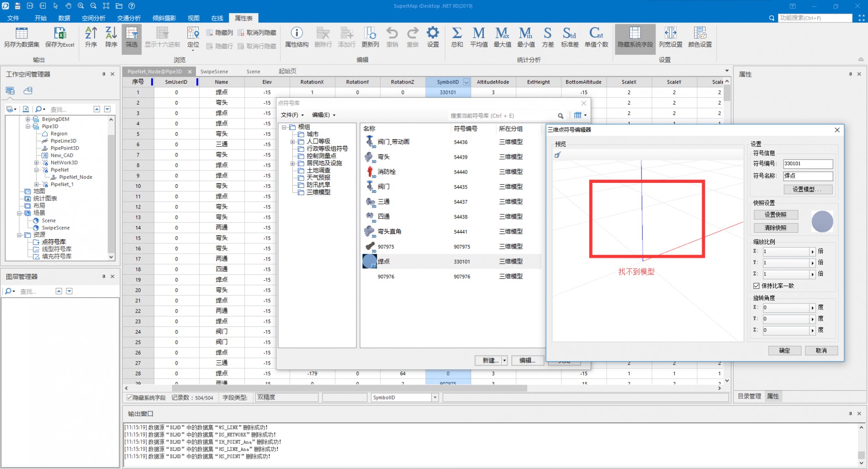Calculate 单值个数 count statistic
The width and height of the screenshot is (868, 469).
[x=596, y=37]
